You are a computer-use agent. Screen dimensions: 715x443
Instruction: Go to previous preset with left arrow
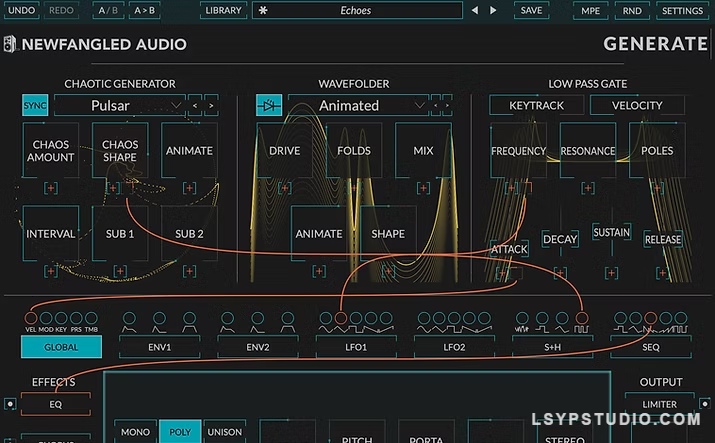(x=475, y=10)
